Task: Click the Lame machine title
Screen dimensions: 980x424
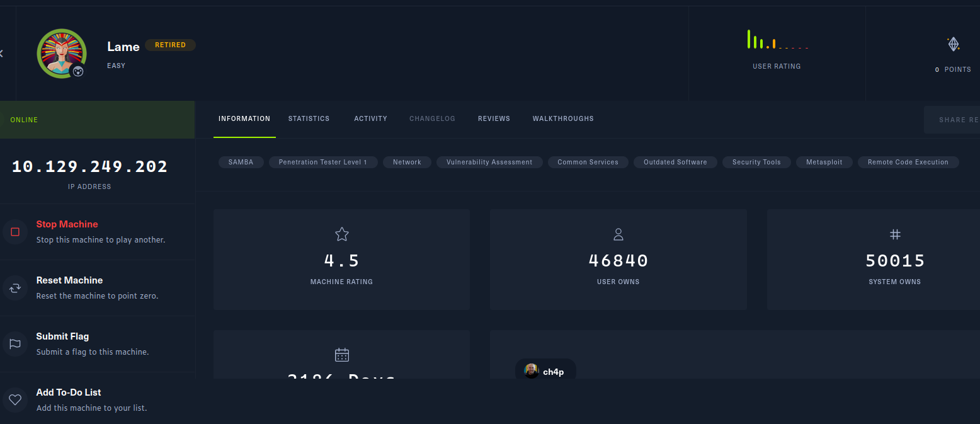Action: coord(123,47)
